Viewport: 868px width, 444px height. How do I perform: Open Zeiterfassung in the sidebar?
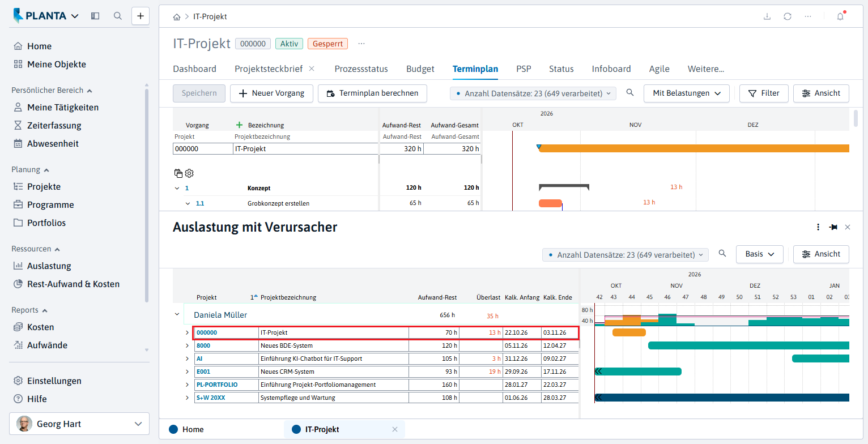[54, 126]
